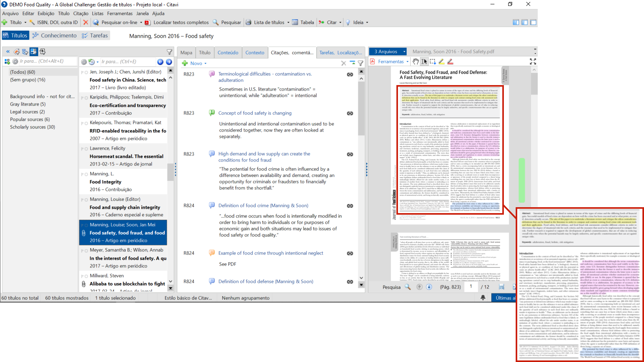Open High demand and low supply citation
The width and height of the screenshot is (644, 362).
pos(264,157)
